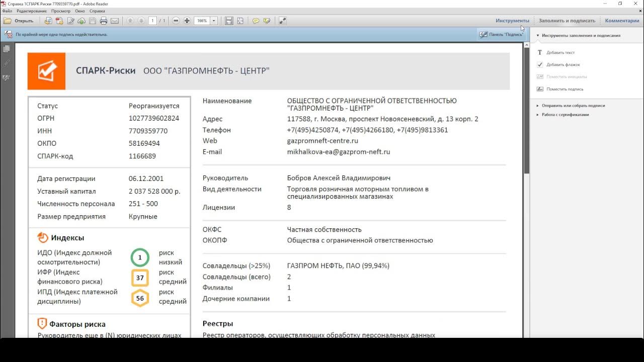This screenshot has width=644, height=362.
Task: Click the ИПД index value 56
Action: [140, 298]
